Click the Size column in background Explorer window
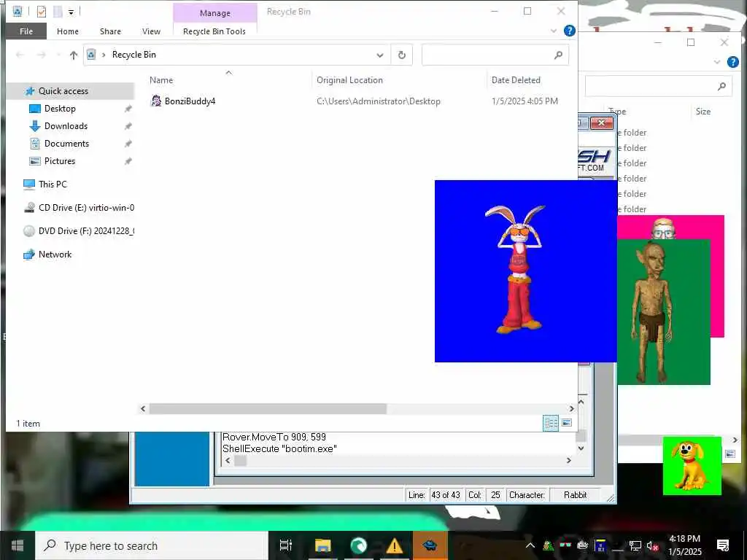 703,112
